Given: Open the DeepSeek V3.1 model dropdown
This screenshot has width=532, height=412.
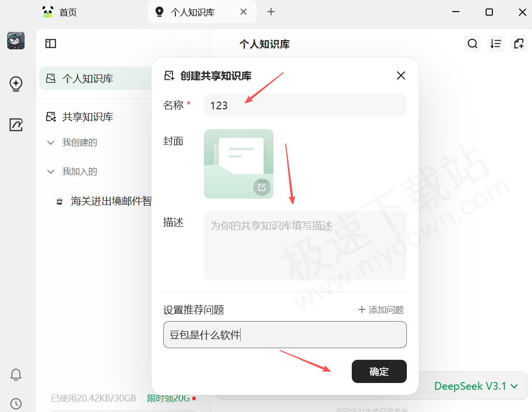Looking at the screenshot, I should (x=476, y=386).
